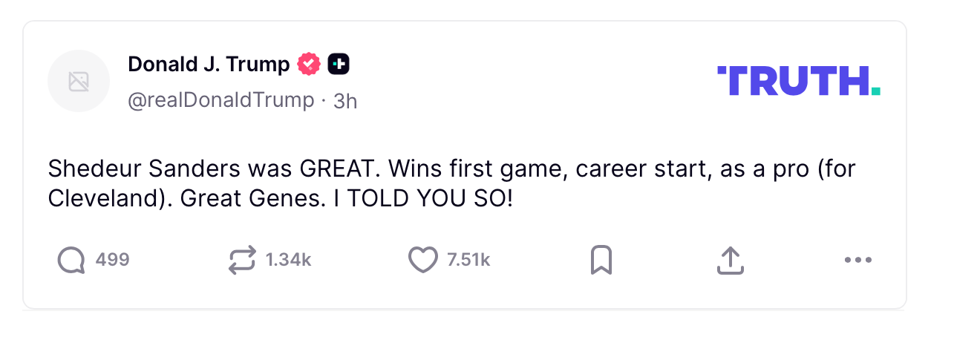Click the TRUTH. logo
This screenshot has height=340, width=980.
799,81
